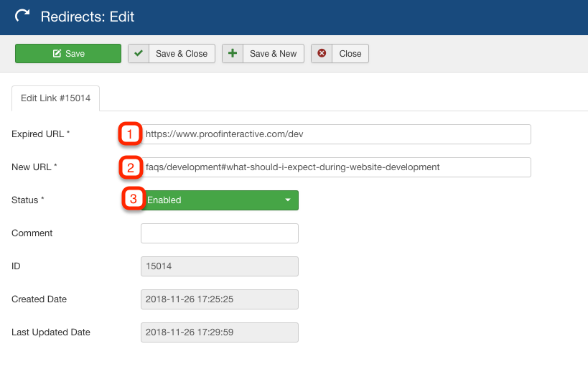Click Save & New button
588x382 pixels.
(x=263, y=54)
